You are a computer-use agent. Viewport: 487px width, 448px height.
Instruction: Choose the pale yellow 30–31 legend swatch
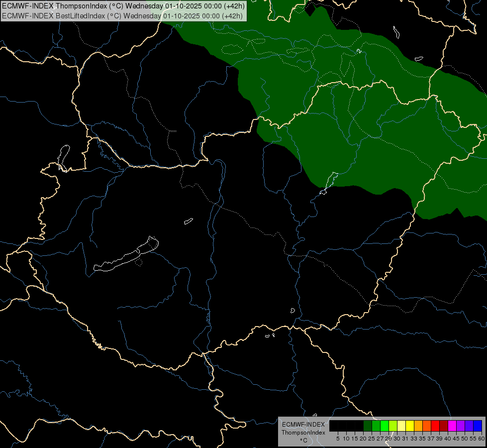[401, 426]
